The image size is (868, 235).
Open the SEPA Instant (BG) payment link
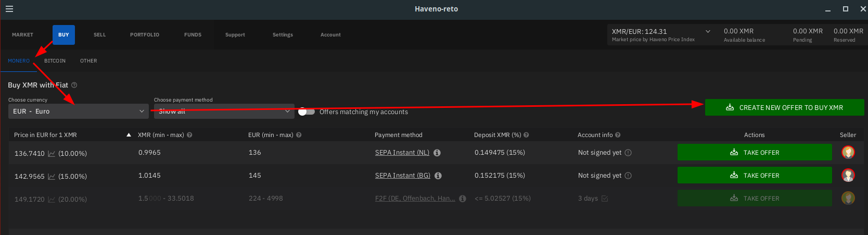[x=403, y=176]
